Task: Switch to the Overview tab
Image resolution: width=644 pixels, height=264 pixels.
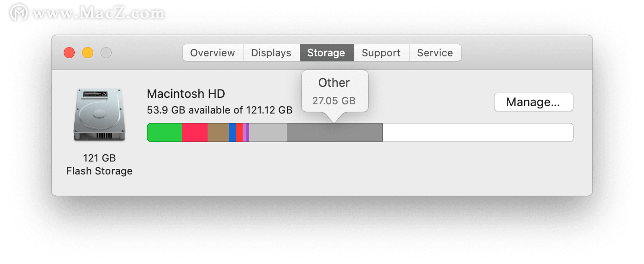Action: coord(213,53)
